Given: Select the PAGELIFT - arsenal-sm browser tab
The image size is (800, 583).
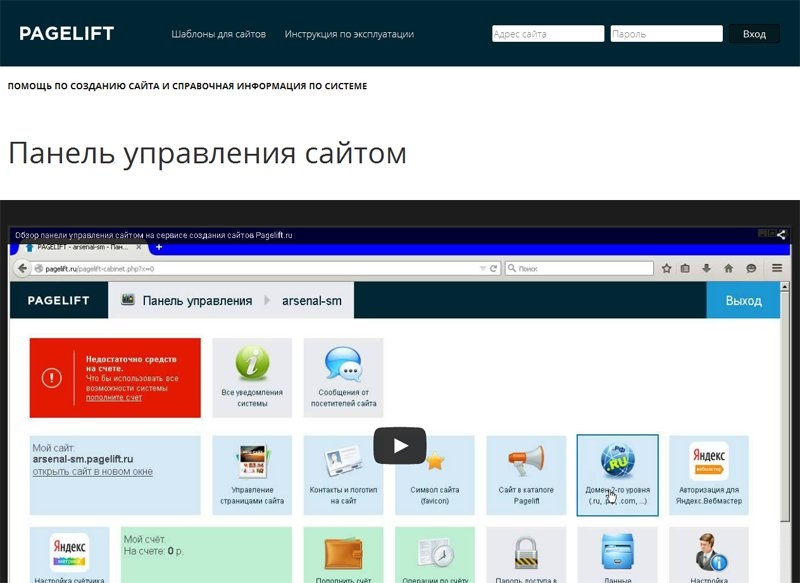Looking at the screenshot, I should [82, 247].
